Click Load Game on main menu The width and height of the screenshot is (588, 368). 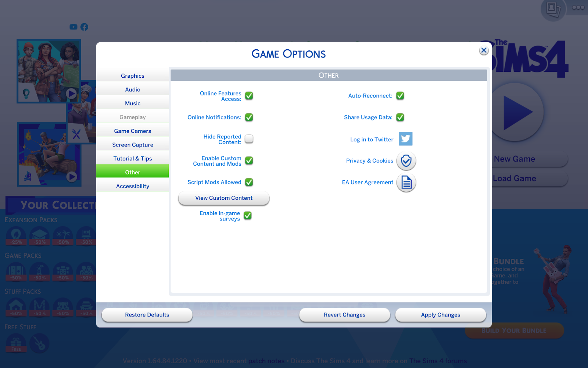coord(530,178)
